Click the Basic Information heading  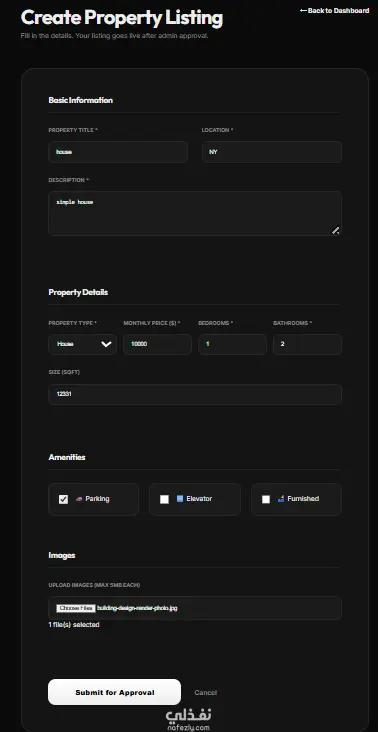pyautogui.click(x=80, y=100)
